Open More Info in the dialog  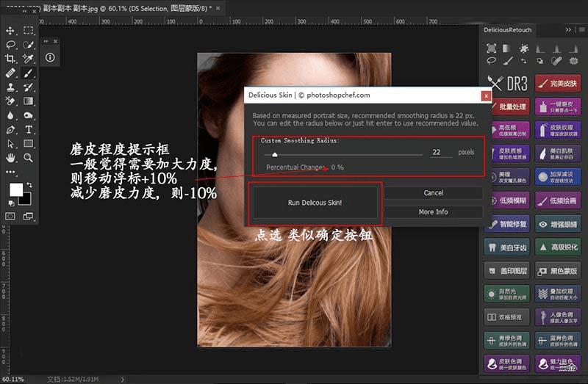click(x=433, y=211)
